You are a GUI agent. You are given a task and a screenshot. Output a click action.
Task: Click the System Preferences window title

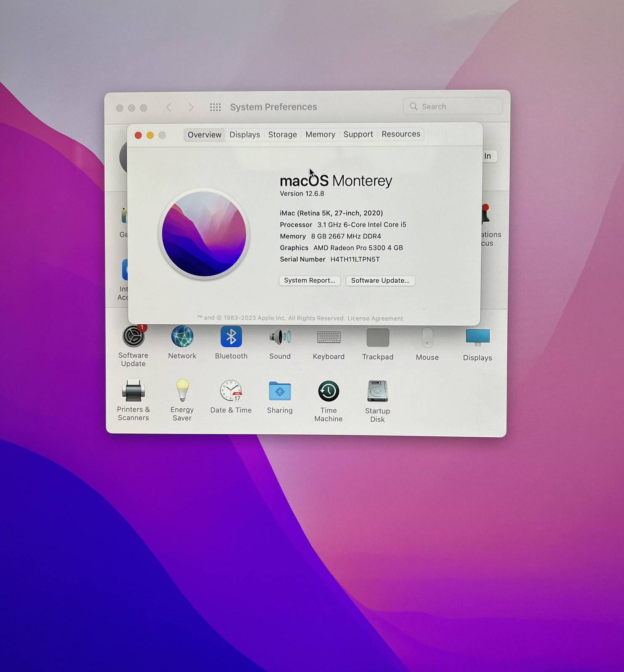tap(274, 107)
